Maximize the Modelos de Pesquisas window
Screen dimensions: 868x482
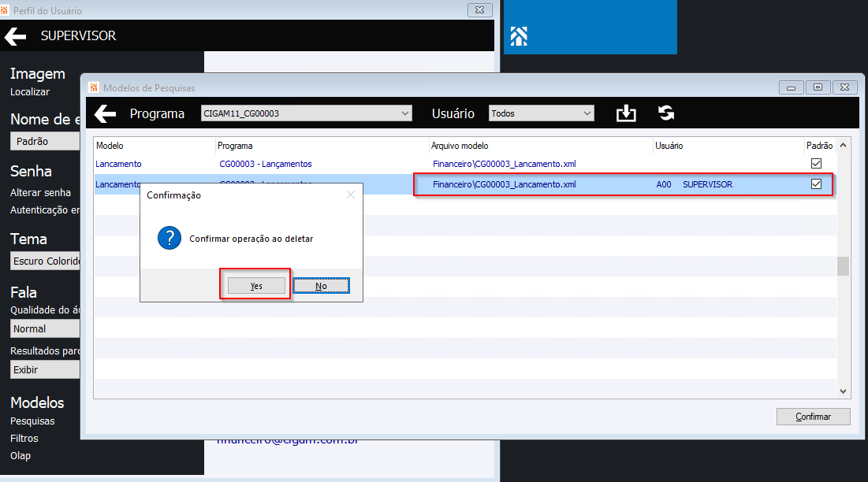pyautogui.click(x=818, y=87)
